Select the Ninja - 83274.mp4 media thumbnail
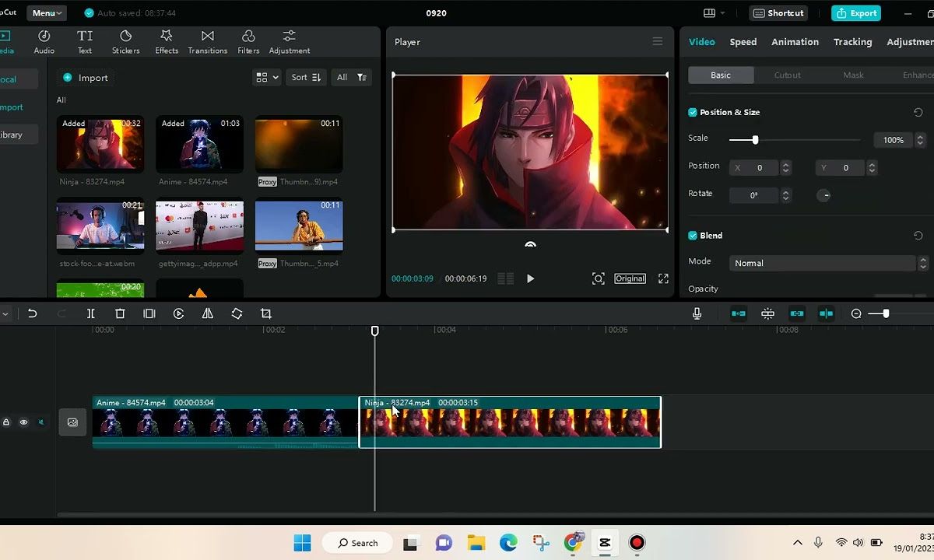Image resolution: width=934 pixels, height=560 pixels. coord(100,144)
